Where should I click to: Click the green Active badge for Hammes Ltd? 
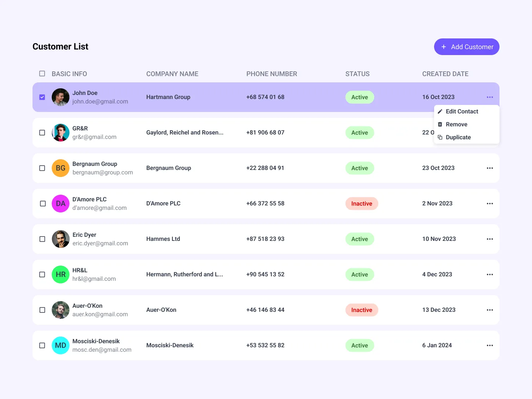tap(359, 239)
